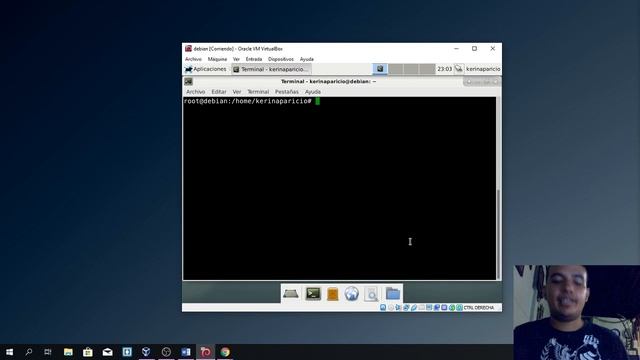This screenshot has height=360, width=640.
Task: Open the Aplicaciones menu in Xfce panel
Action: 205,69
